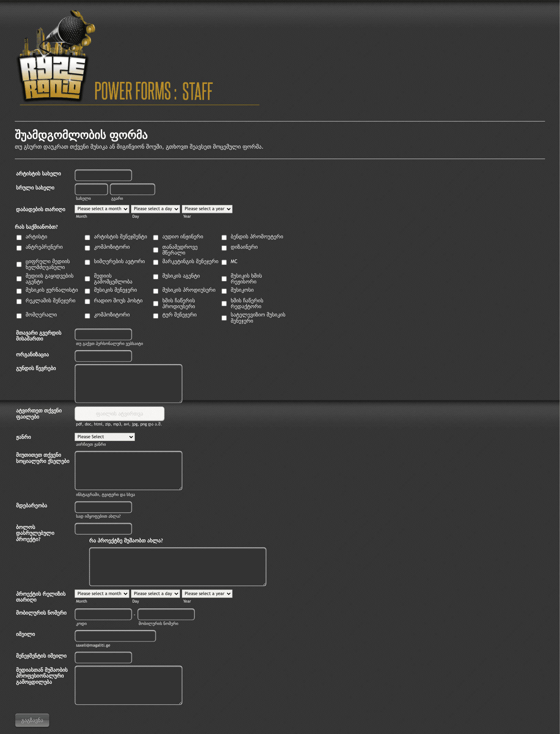Focus the მდებარეობა input field
This screenshot has height=734, width=560.
point(103,507)
